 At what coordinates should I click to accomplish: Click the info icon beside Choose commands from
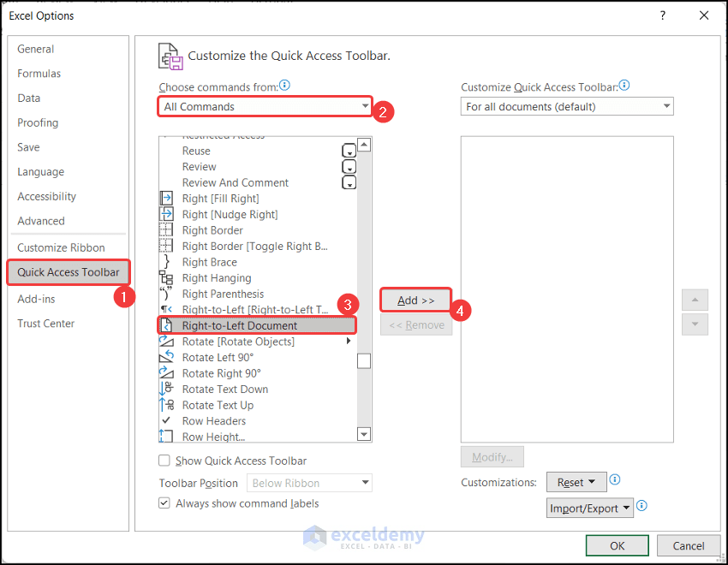click(x=283, y=85)
